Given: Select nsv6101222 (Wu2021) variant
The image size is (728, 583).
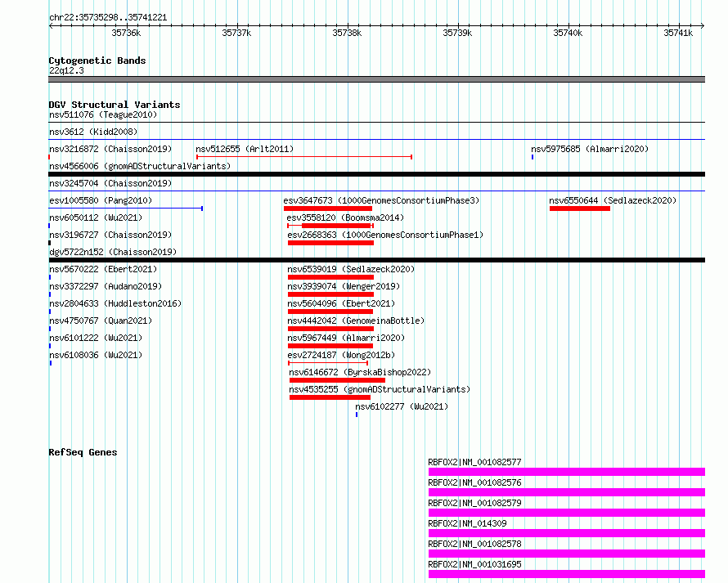Looking at the screenshot, I should pyautogui.click(x=96, y=338).
